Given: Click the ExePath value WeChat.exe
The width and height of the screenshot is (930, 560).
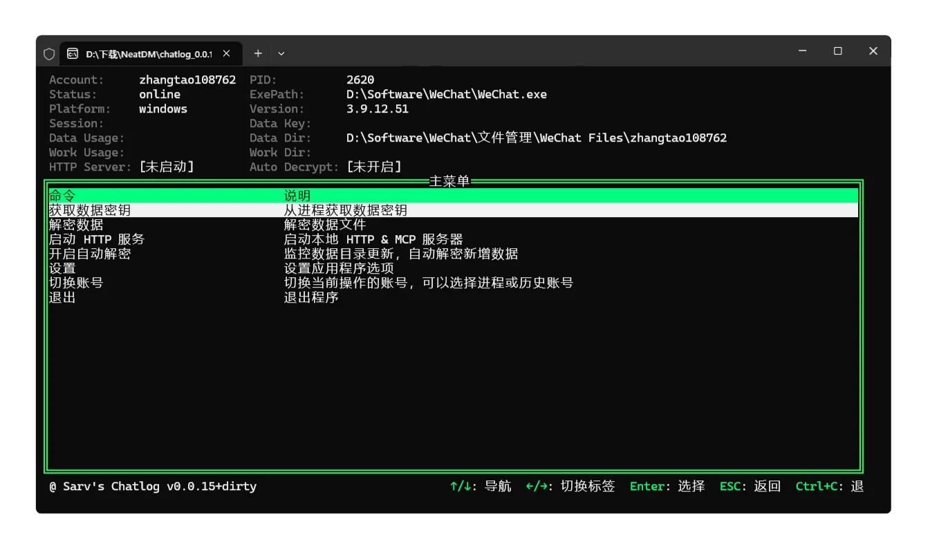Looking at the screenshot, I should pos(447,94).
